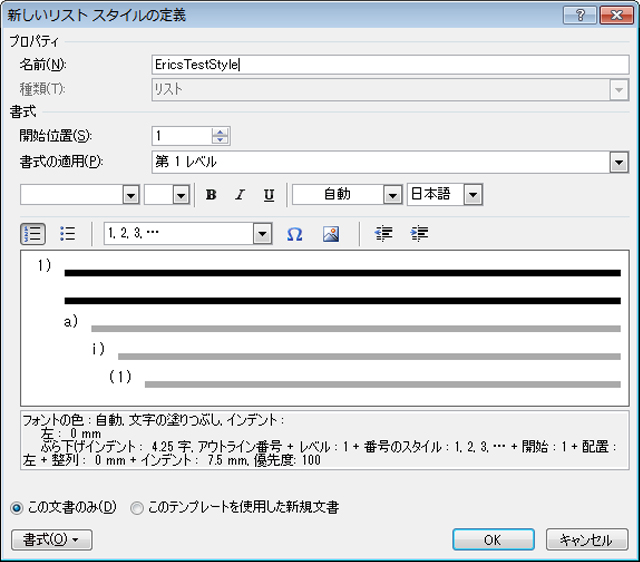Open the '日本語' language dropdown
This screenshot has height=562, width=640.
tap(473, 195)
